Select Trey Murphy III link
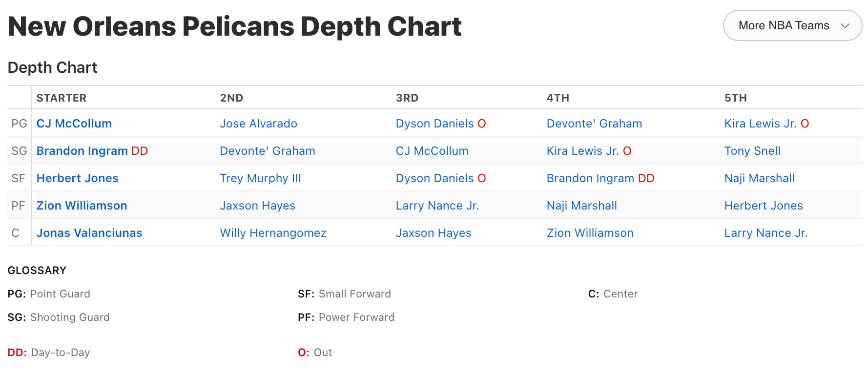This screenshot has width=868, height=380. click(x=260, y=178)
